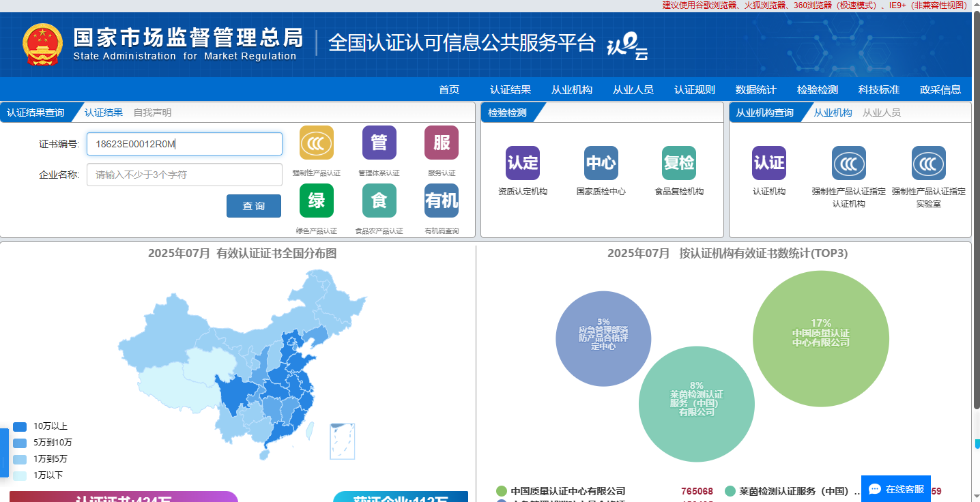
Task: Select the 食品复检机构 icon
Action: coord(679,163)
